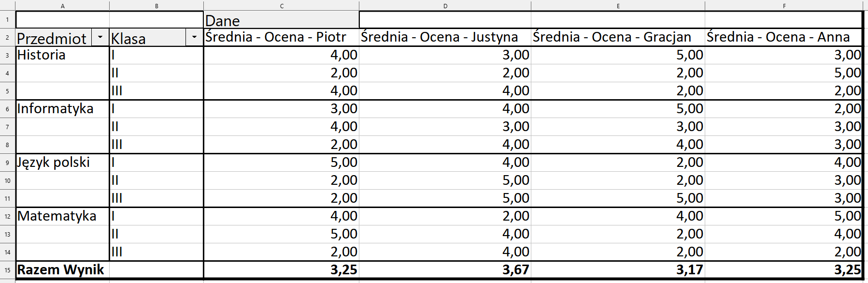Expand the Przedmiot field filter list
868x283 pixels.
(100, 38)
